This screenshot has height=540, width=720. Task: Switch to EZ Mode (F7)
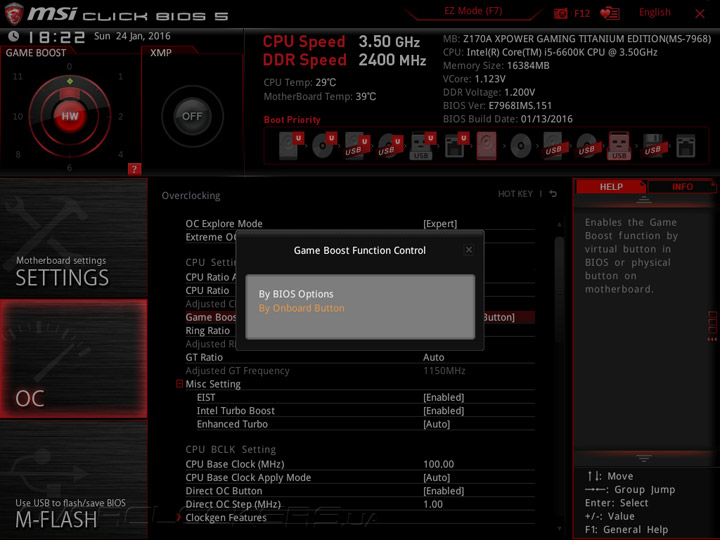473,11
